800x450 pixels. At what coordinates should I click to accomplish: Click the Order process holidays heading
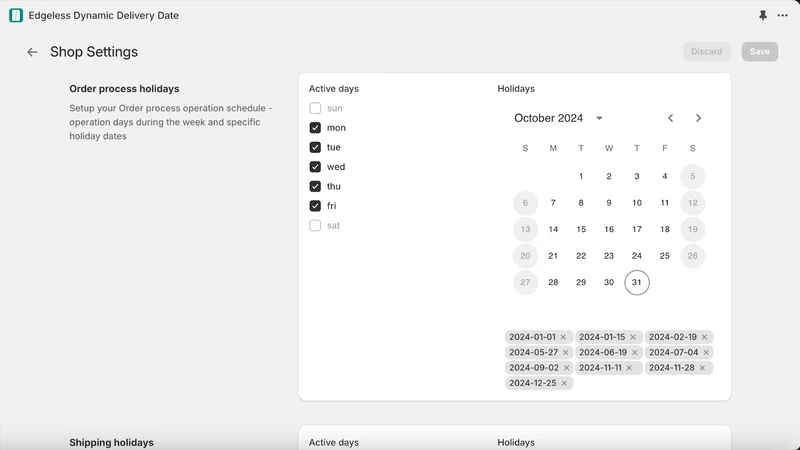[x=124, y=89]
